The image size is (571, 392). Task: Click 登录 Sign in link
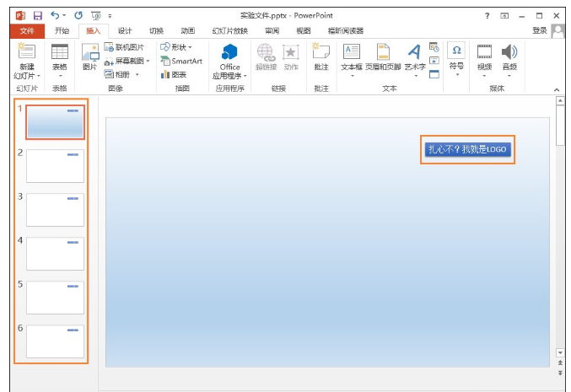pos(540,30)
